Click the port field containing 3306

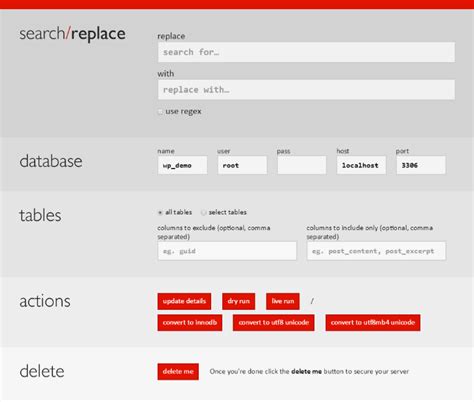(421, 165)
